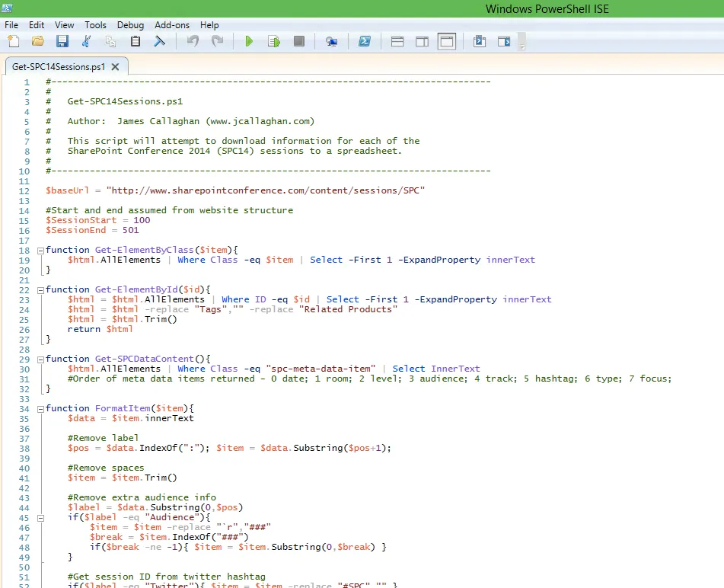
Task: Clear the console pane icon
Action: point(159,41)
